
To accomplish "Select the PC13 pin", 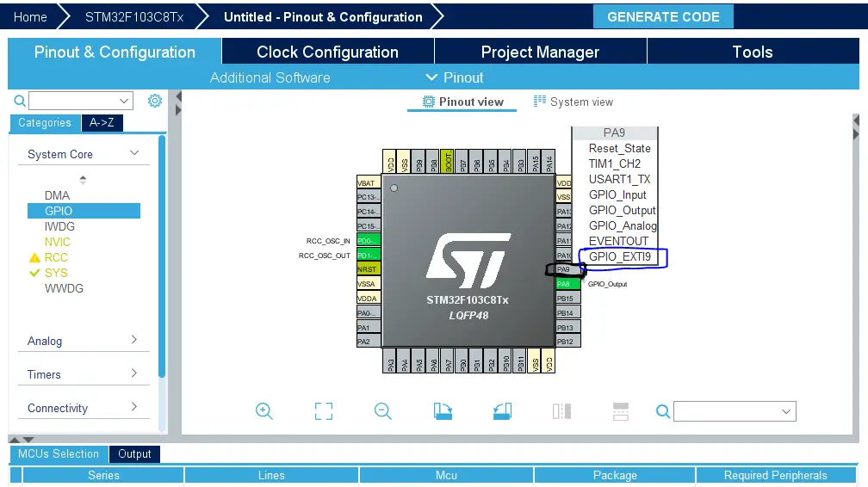I will click(369, 197).
